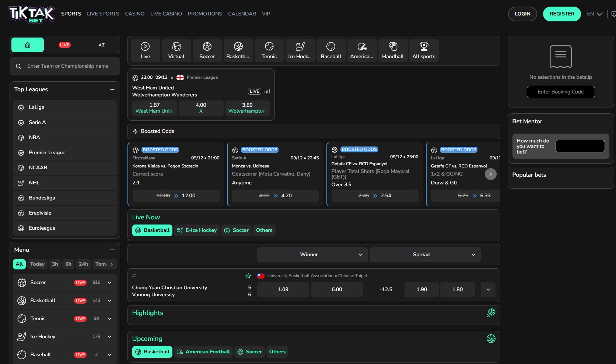Expand the Ice Hockey row in Menu
616x364 pixels.
pyautogui.click(x=109, y=337)
